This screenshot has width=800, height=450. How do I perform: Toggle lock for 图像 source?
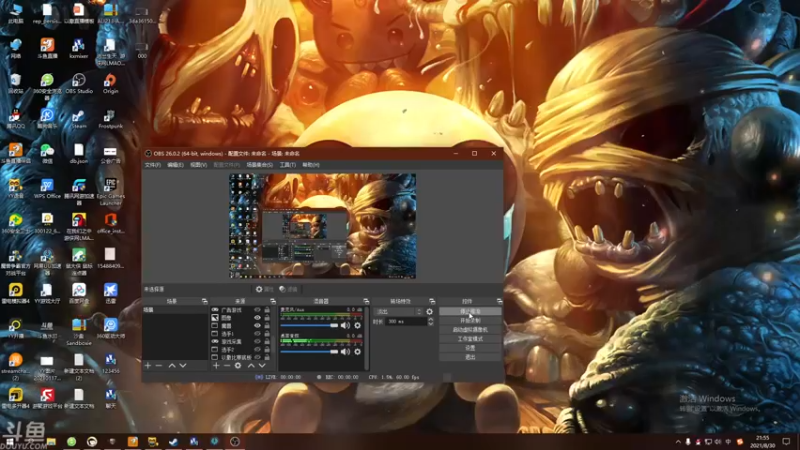point(267,318)
